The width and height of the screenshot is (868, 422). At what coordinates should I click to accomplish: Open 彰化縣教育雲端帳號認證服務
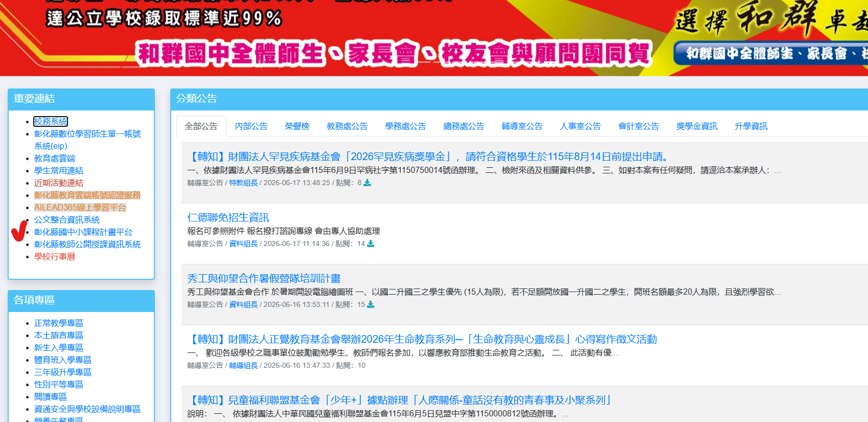click(87, 195)
